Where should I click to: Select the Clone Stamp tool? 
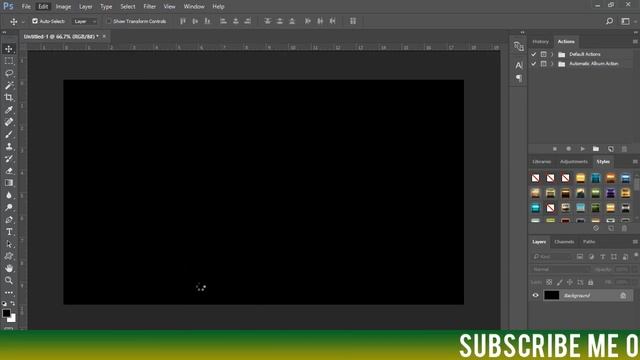tap(9, 147)
